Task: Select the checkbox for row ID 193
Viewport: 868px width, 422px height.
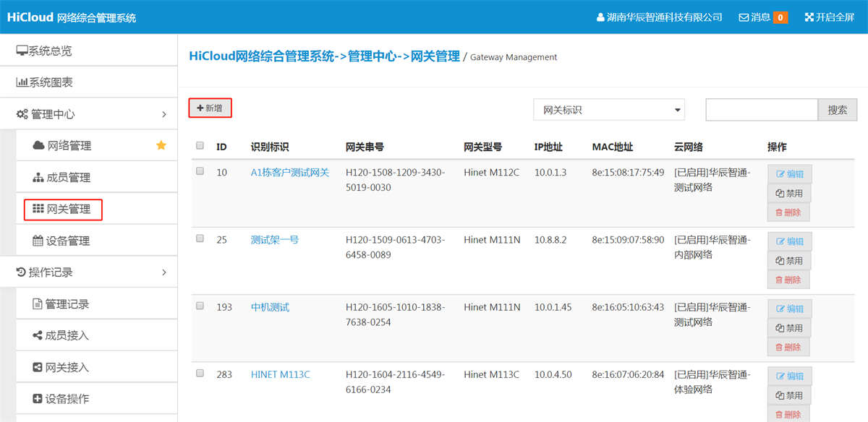Action: coord(200,306)
